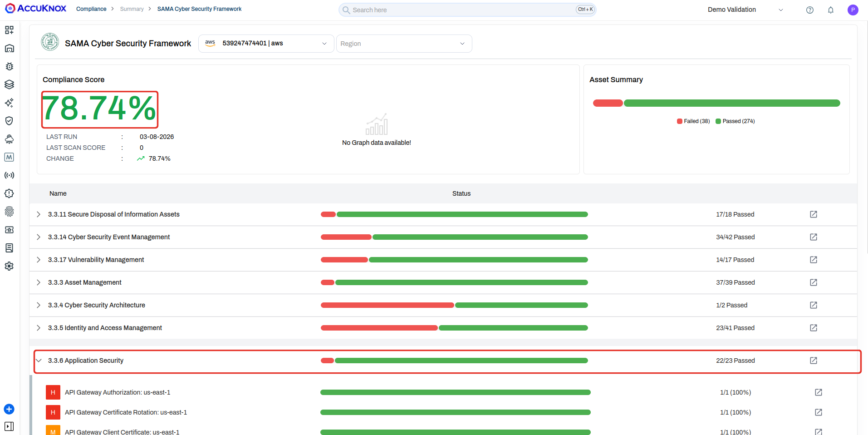This screenshot has width=868, height=435.
Task: Click the Status column header
Action: [461, 193]
